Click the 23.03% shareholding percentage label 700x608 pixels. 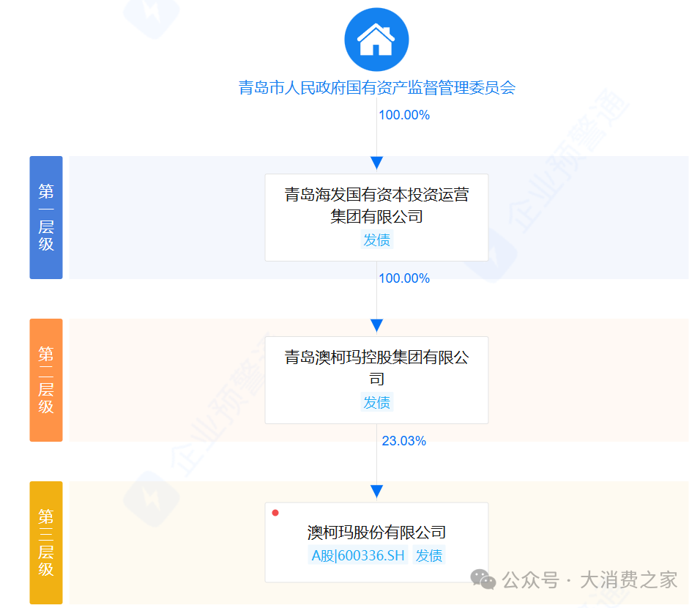(403, 440)
